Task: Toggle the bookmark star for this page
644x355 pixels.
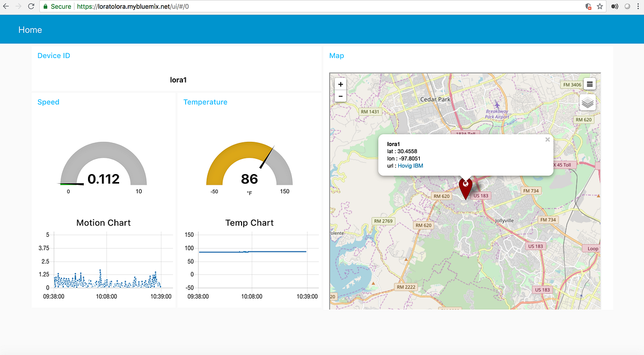Action: pos(599,6)
